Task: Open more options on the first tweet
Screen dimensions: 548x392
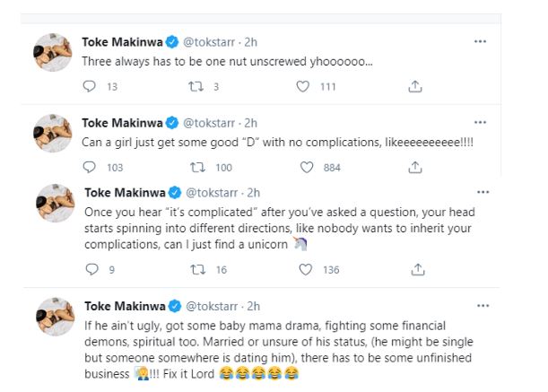Action: point(481,41)
